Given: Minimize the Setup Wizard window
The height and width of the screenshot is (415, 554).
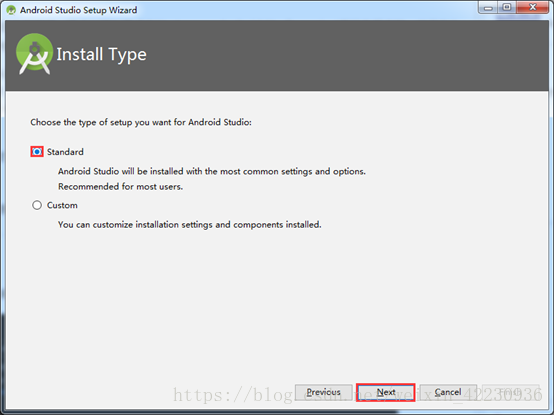Looking at the screenshot, I should pyautogui.click(x=488, y=7).
